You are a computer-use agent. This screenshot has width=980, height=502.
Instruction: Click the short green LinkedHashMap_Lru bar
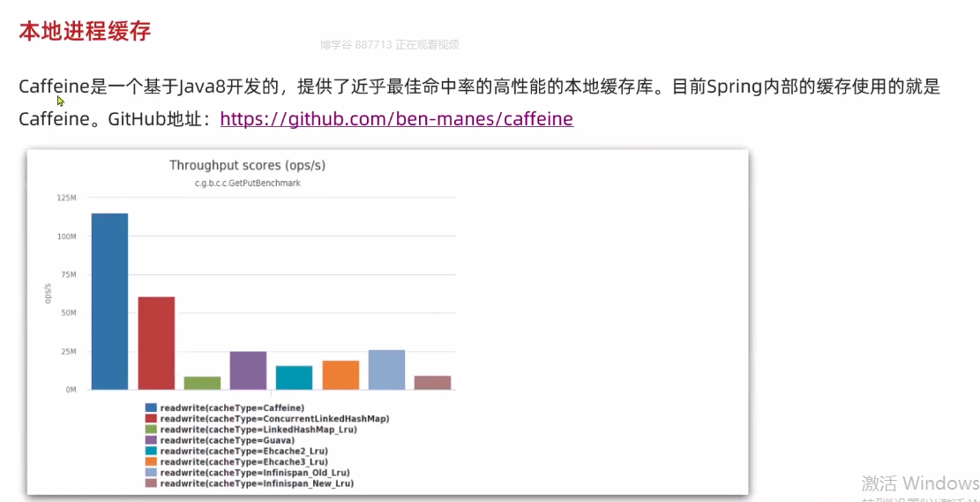pos(202,383)
